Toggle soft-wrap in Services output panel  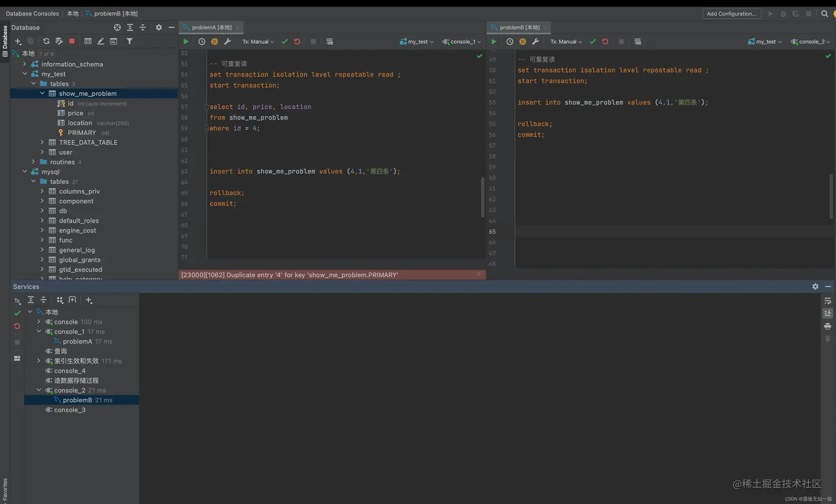828,301
